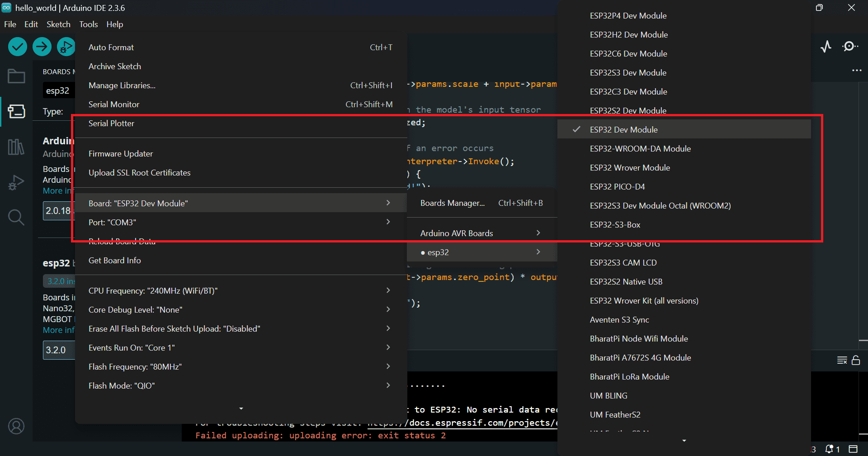868x456 pixels.
Task: Open the Help menu
Action: point(115,24)
